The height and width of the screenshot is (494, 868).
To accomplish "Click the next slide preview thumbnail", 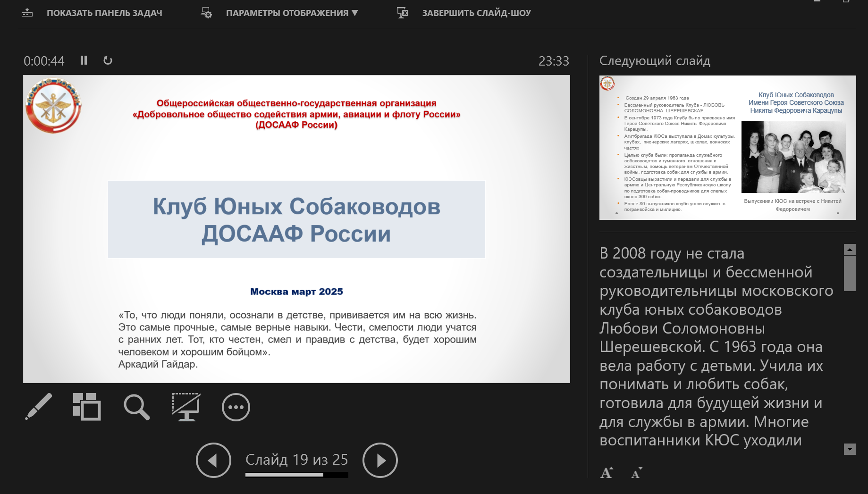I will (x=727, y=148).
